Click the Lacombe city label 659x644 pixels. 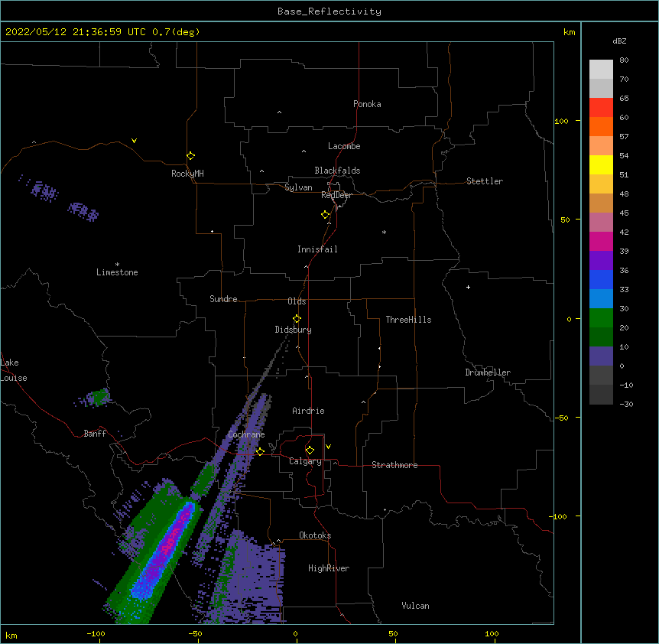344,146
